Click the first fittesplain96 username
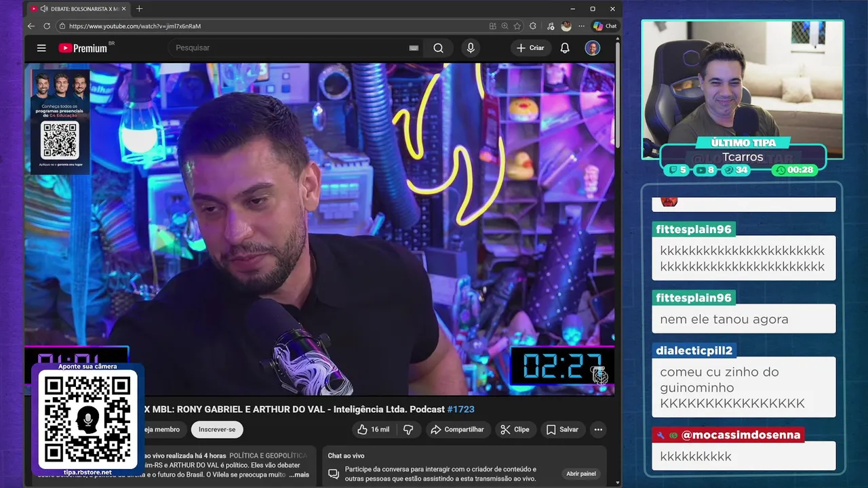The image size is (868, 488). [x=694, y=229]
